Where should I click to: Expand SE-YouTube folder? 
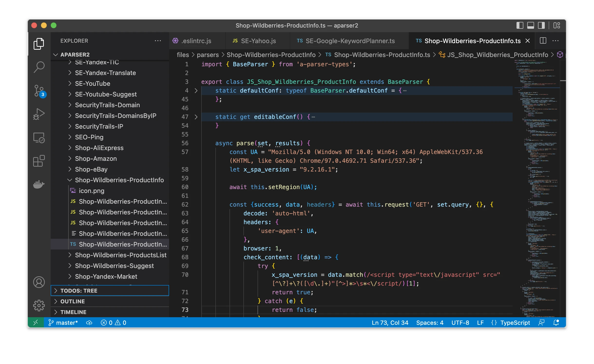110,84
